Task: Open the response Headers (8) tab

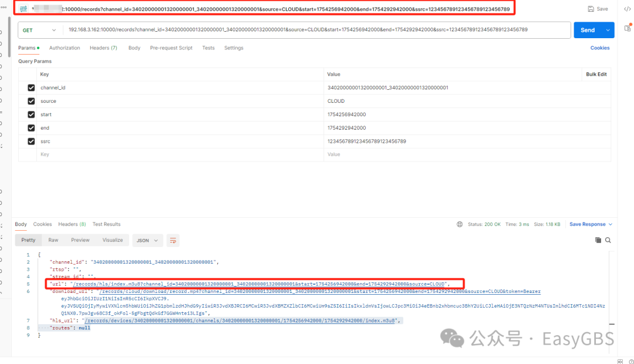Action: coord(72,224)
